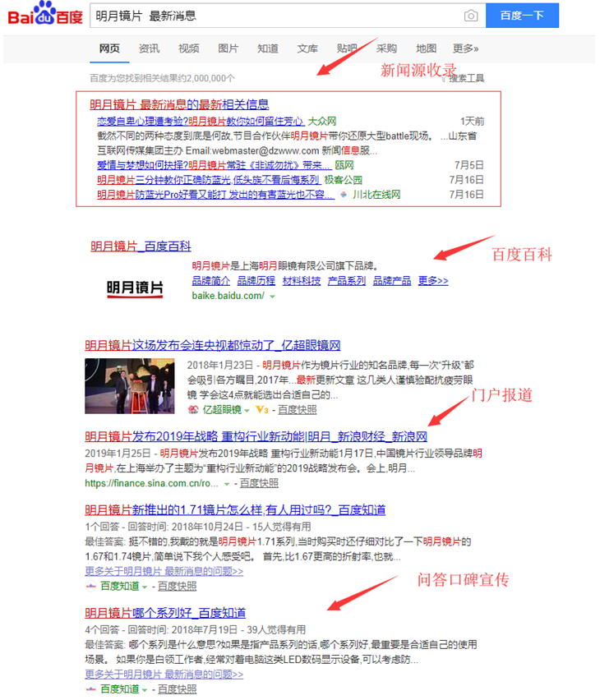Click the Baidu logo
This screenshot has width=600, height=700.
(45, 14)
